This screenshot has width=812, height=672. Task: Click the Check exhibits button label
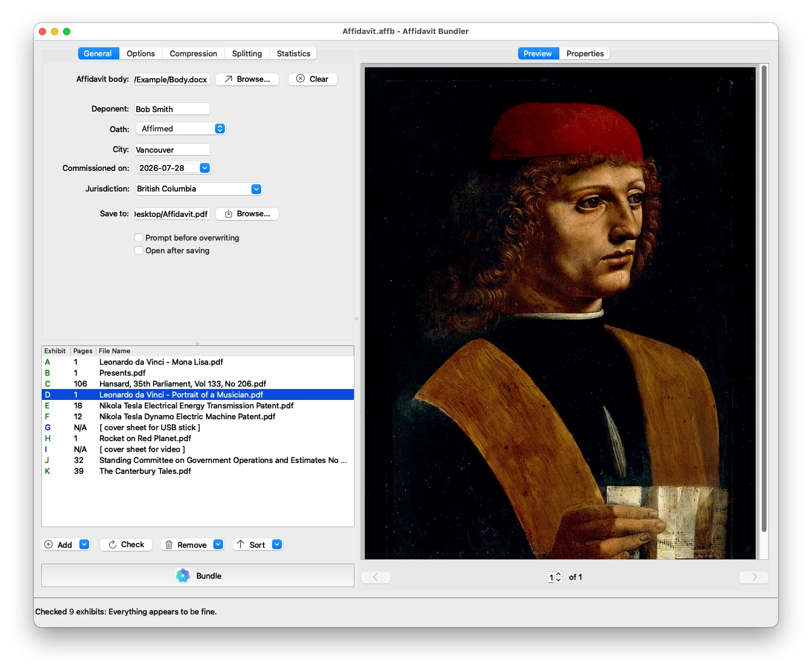coord(133,544)
